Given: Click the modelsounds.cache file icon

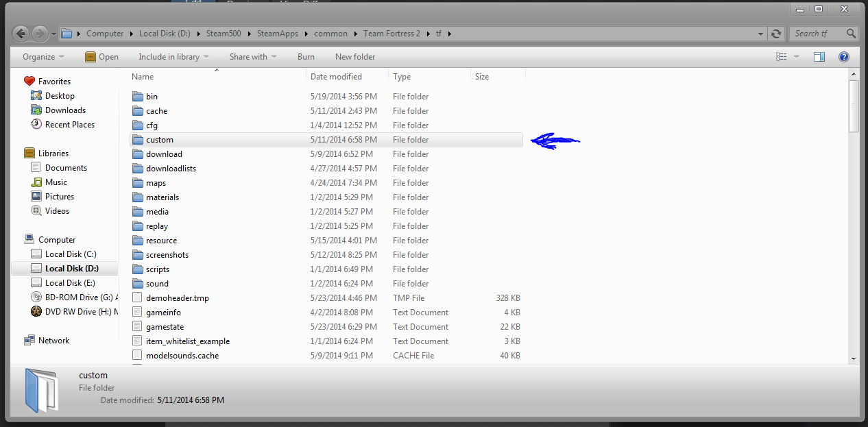Looking at the screenshot, I should [x=137, y=356].
